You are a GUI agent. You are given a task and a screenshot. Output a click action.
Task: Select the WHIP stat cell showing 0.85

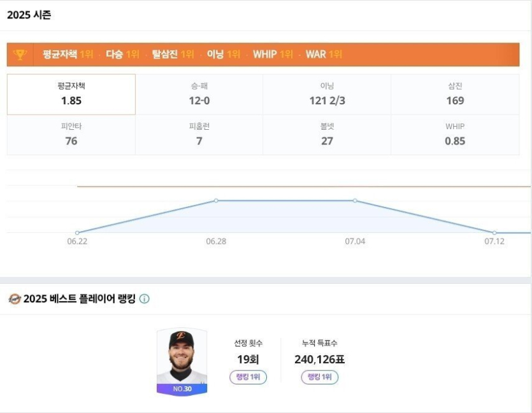456,134
